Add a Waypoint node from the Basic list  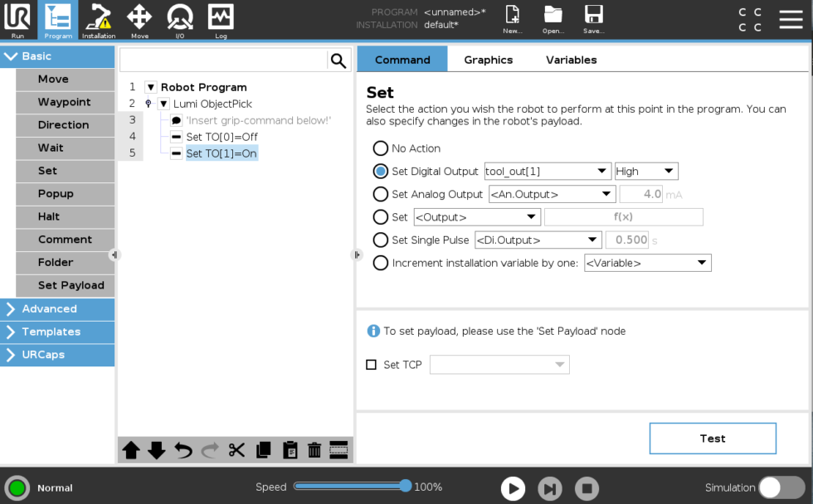coord(65,102)
